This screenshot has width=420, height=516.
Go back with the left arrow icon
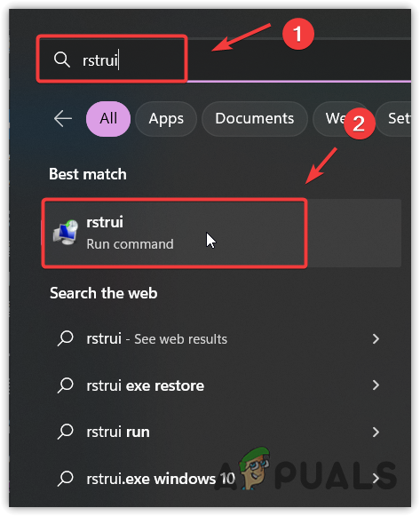pyautogui.click(x=63, y=118)
